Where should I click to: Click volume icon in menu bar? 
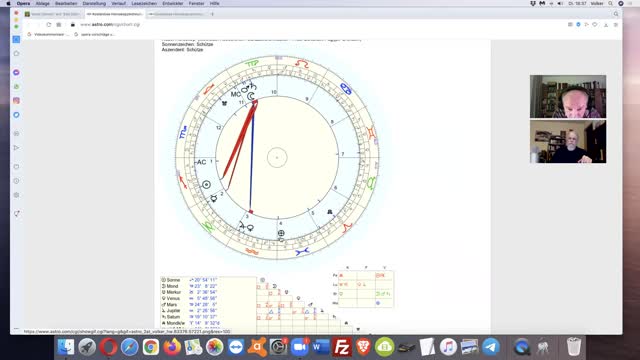click(x=560, y=3)
